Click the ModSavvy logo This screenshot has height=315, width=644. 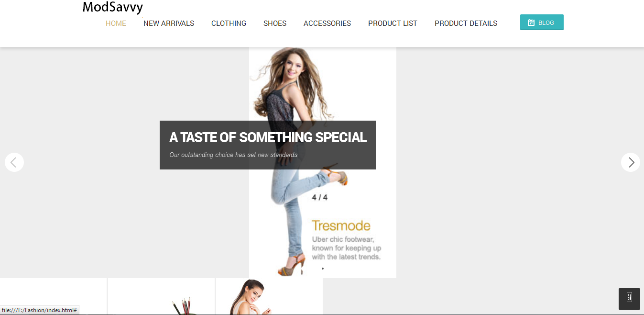click(x=113, y=8)
